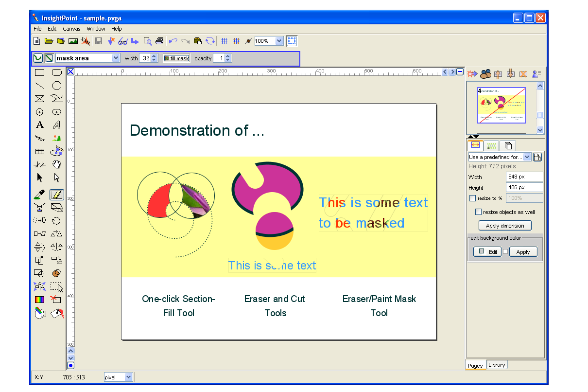This screenshot has height=392, width=588.
Task: Click the Apply dimension button
Action: 505,225
